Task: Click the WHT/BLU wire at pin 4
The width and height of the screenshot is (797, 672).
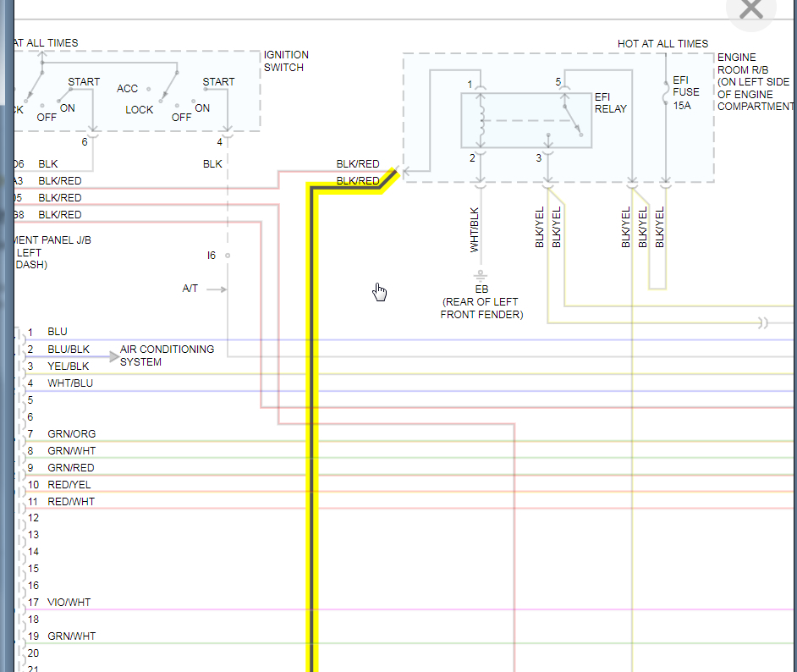Action: pos(70,383)
